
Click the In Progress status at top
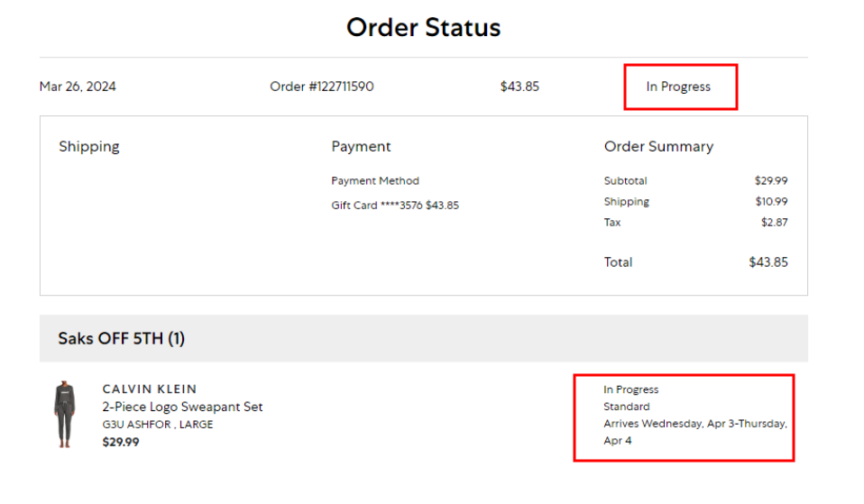click(678, 87)
